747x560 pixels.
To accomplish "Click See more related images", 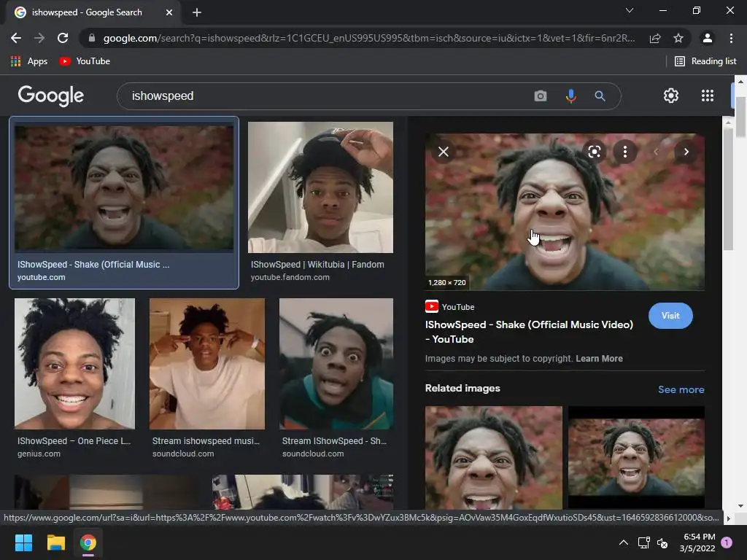I will (681, 389).
